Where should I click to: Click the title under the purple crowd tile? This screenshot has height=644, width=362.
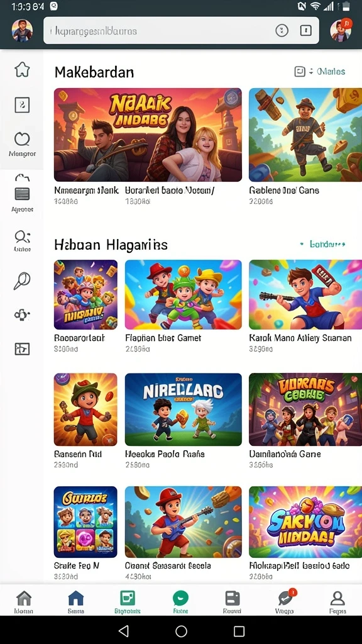(x=80, y=338)
